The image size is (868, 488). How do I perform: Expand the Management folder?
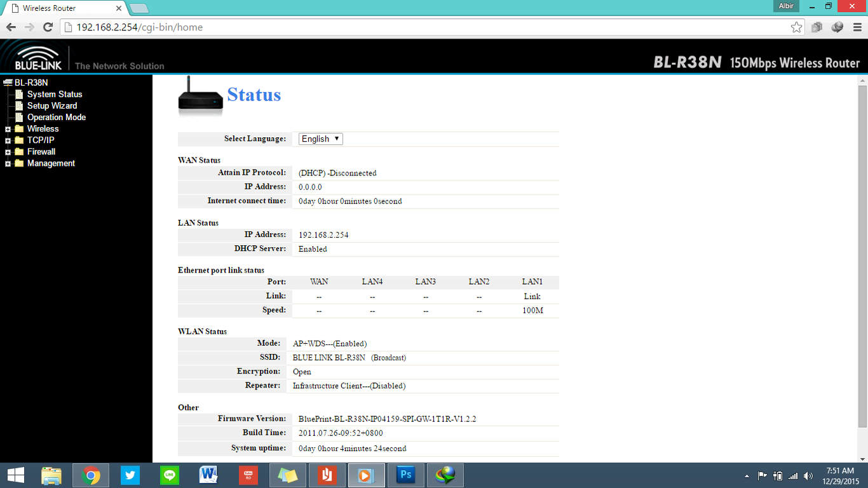pyautogui.click(x=8, y=163)
